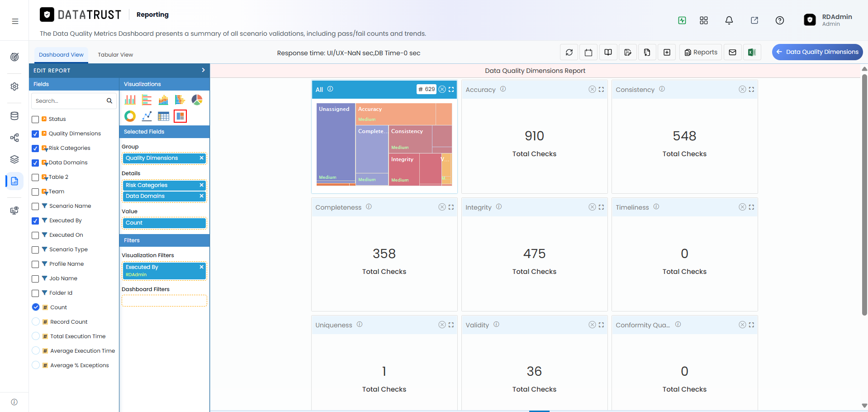Remove Data Domains from Details

tap(202, 196)
